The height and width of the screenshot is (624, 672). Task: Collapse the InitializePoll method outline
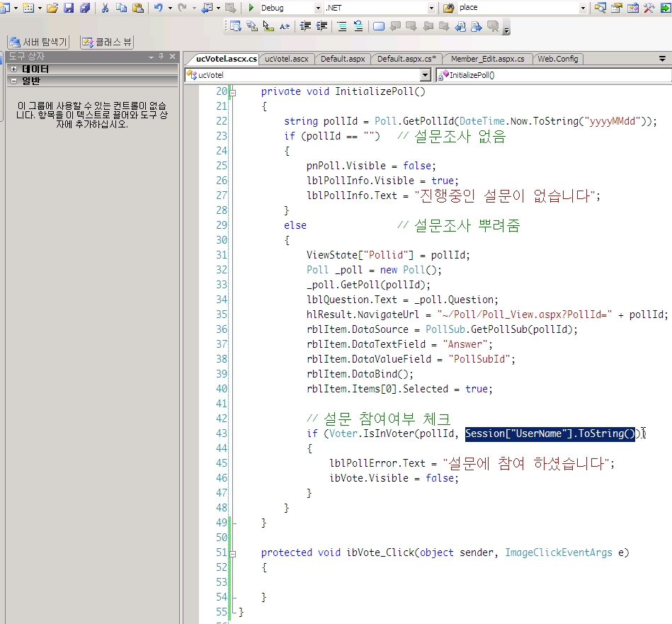(x=233, y=91)
